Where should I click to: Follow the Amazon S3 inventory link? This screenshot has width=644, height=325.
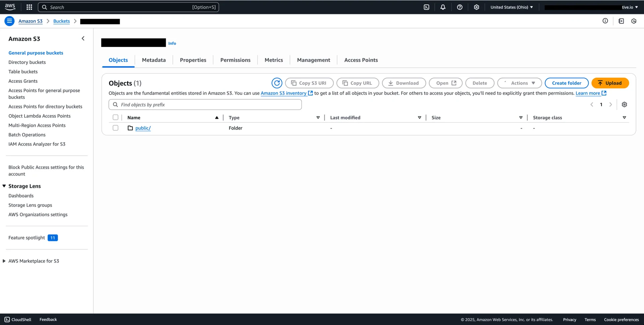[x=287, y=93]
